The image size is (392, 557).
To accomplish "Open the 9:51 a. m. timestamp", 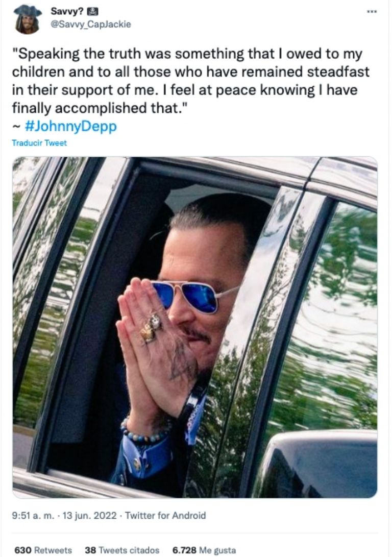I will [33, 516].
